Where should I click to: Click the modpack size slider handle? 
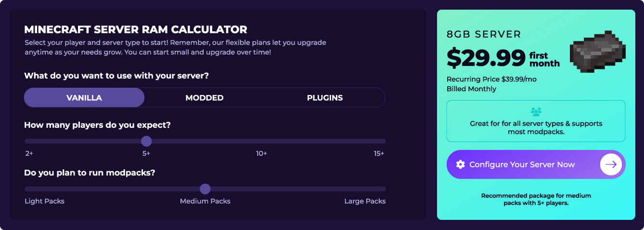tap(205, 189)
